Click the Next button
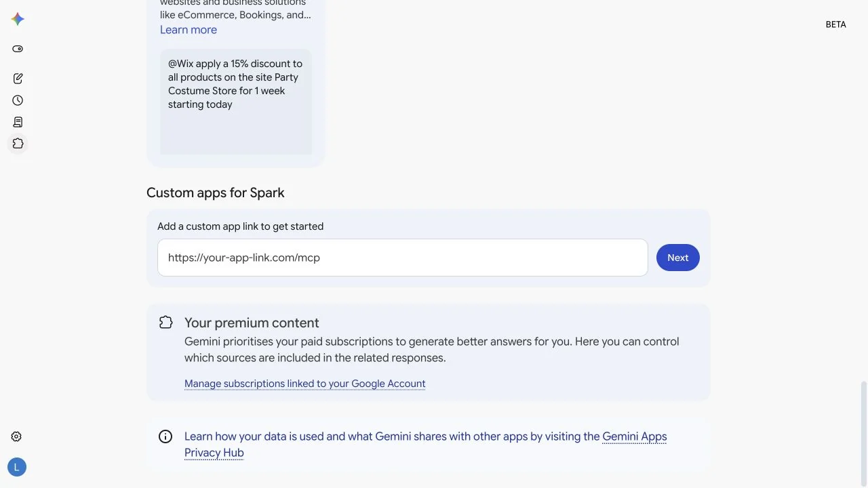Viewport: 868px width, 488px height. tap(677, 258)
